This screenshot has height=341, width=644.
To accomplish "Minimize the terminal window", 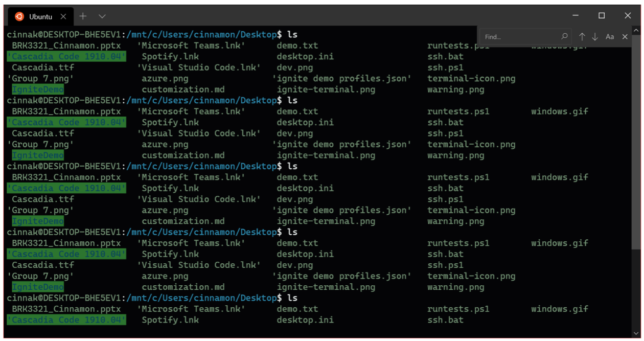I will tap(576, 16).
